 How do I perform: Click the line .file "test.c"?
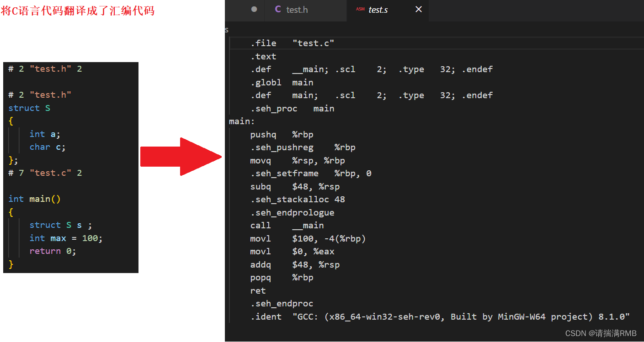click(x=293, y=43)
